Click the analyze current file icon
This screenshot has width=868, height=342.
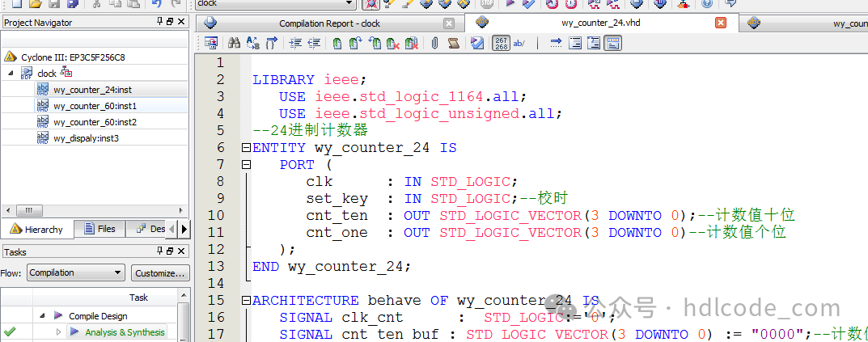tap(476, 43)
